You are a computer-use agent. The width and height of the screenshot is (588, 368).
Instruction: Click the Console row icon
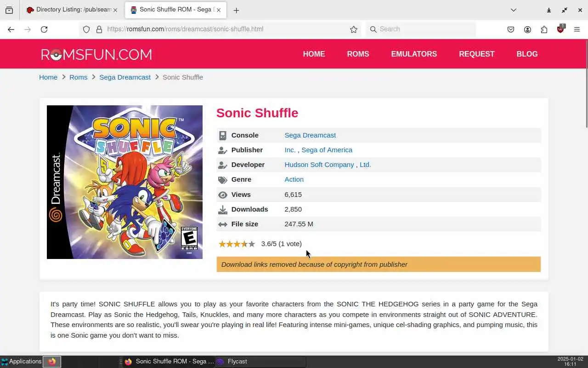[x=223, y=135]
